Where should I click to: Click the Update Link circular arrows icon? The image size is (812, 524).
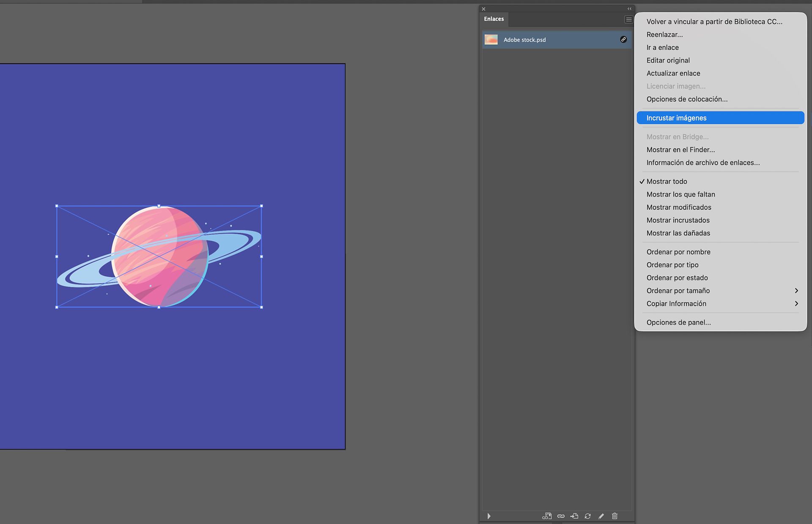(587, 516)
